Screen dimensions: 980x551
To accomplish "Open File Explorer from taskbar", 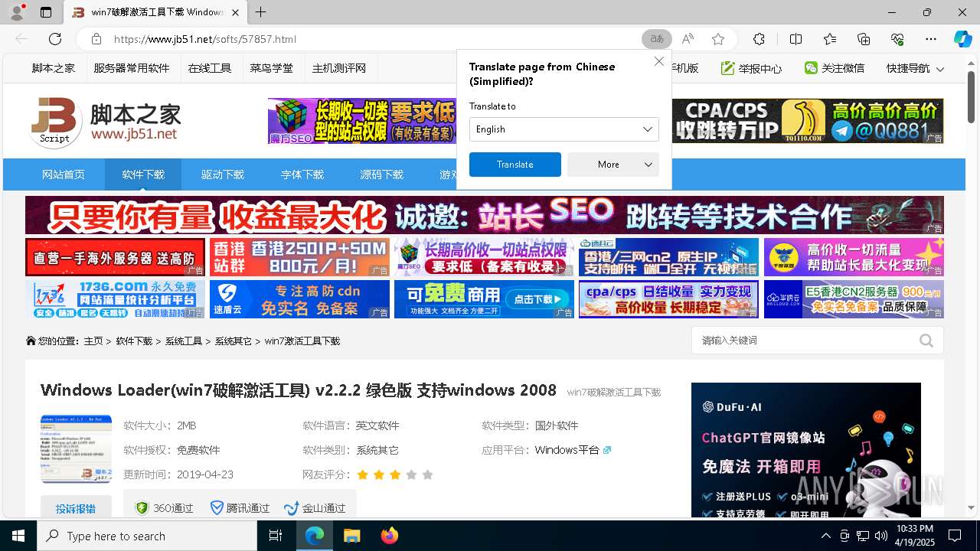I will (351, 536).
